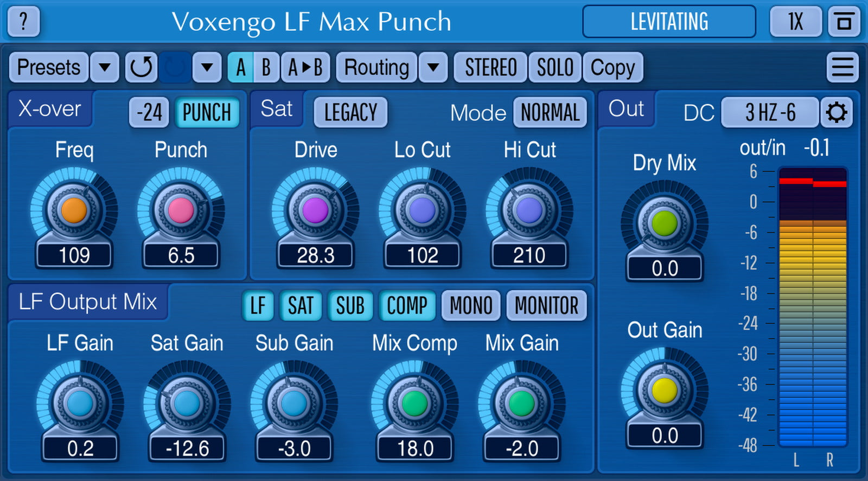Copy state A to B
Screen dimensions: 868x481
[x=305, y=67]
